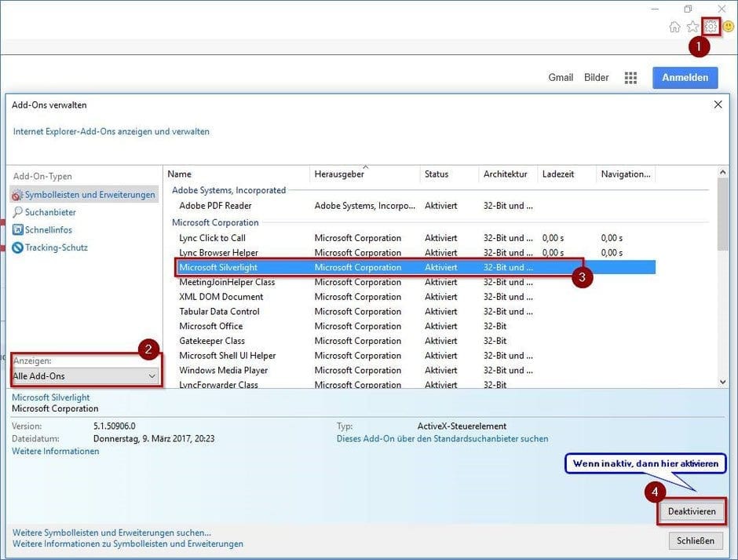Restore the browser window size
The image size is (738, 560).
tap(688, 9)
